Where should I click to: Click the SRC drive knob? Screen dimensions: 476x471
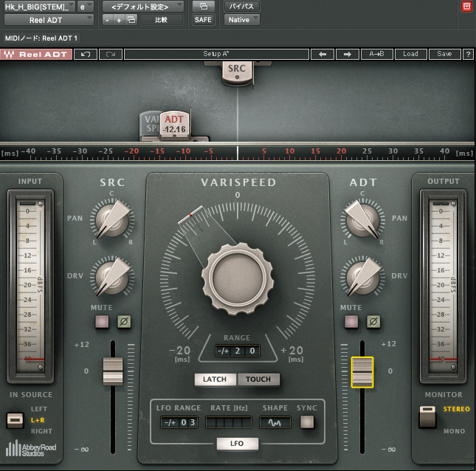click(x=112, y=277)
